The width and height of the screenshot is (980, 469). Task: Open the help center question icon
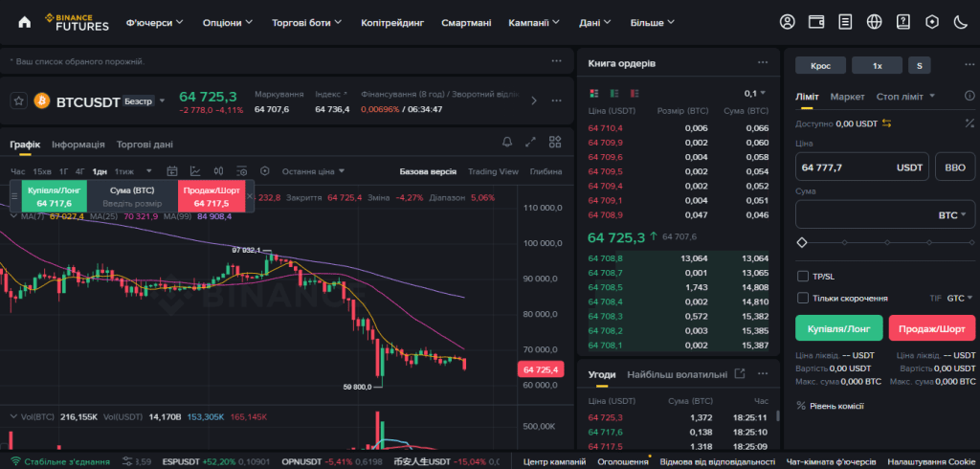coord(903,22)
